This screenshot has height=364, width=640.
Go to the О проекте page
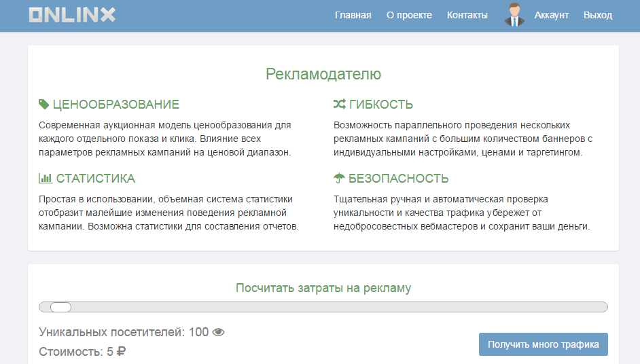coord(409,15)
